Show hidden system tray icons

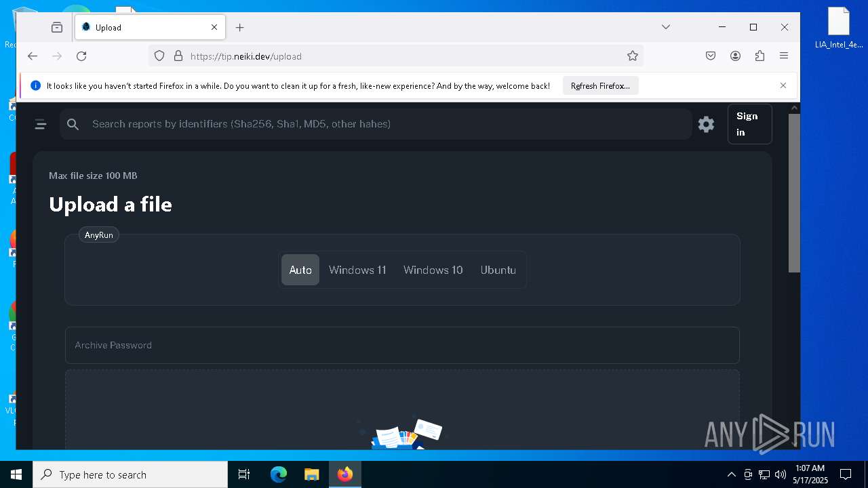pyautogui.click(x=731, y=474)
